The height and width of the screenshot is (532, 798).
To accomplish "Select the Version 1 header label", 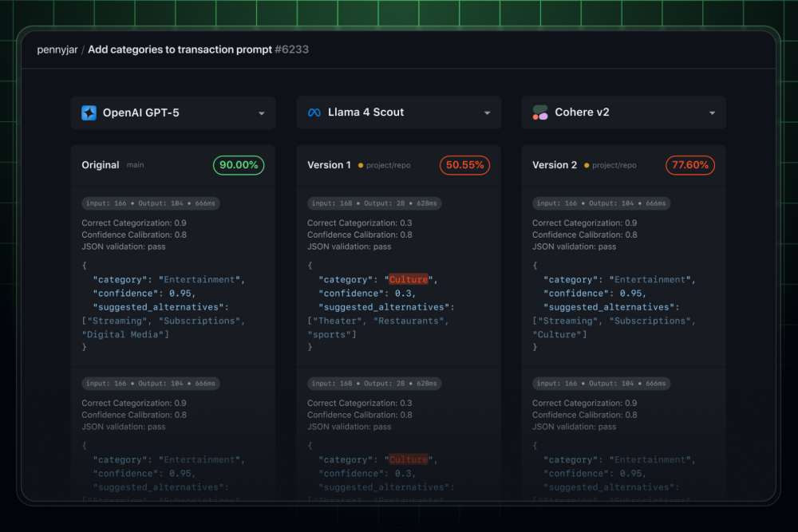I will [329, 165].
